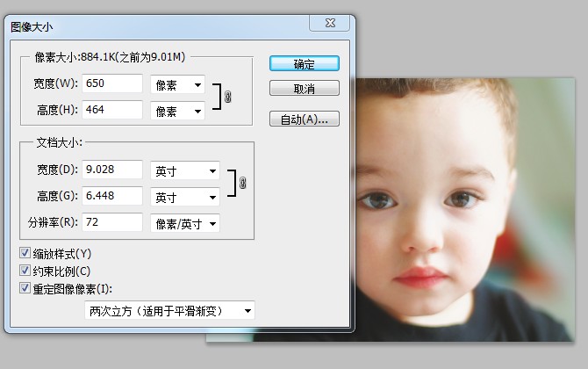Click the 宽度(D) field showing 9.028
Image resolution: width=588 pixels, height=369 pixels.
pos(112,170)
